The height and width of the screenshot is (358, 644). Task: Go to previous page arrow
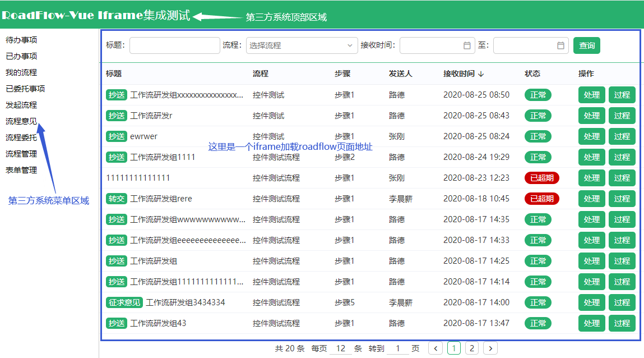(435, 348)
